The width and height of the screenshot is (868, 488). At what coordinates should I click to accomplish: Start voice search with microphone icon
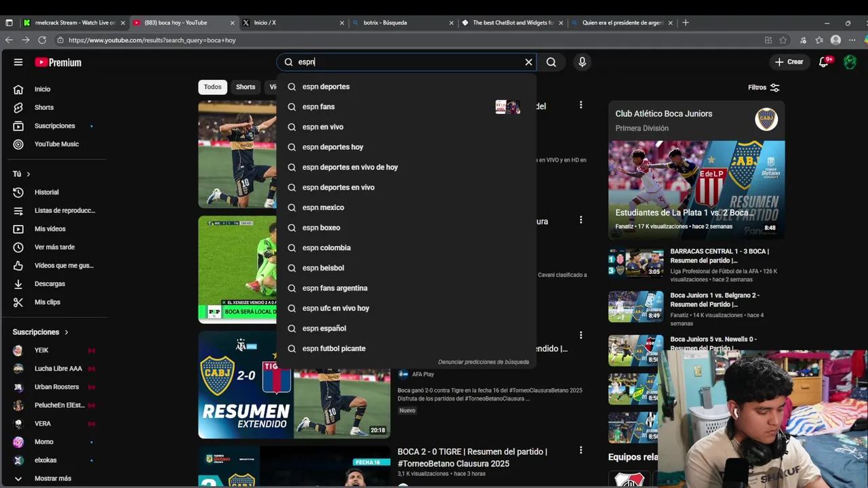582,62
